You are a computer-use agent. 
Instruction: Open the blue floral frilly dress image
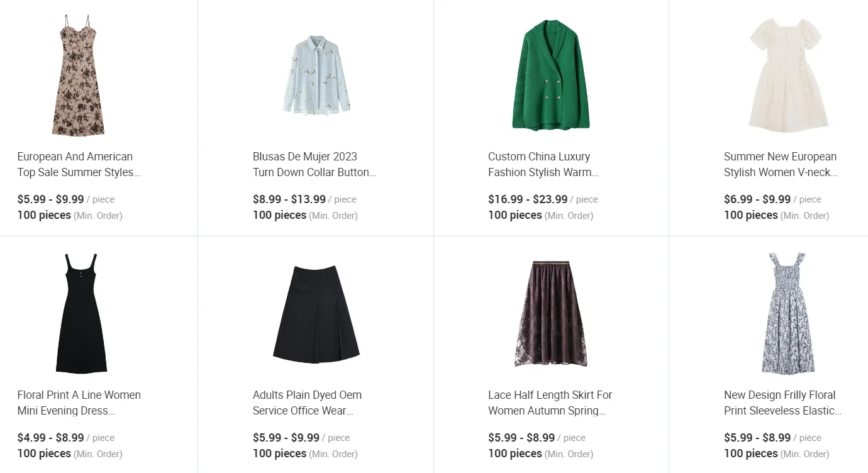point(787,313)
